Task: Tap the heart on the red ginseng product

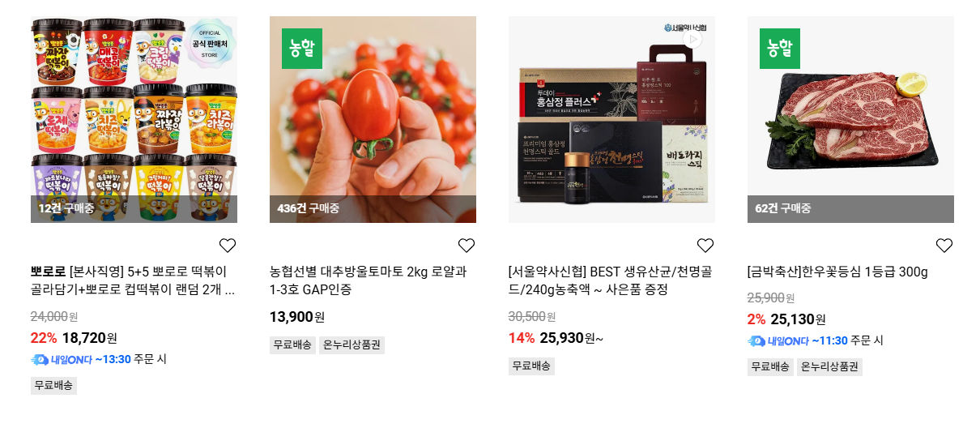Action: [x=705, y=246]
